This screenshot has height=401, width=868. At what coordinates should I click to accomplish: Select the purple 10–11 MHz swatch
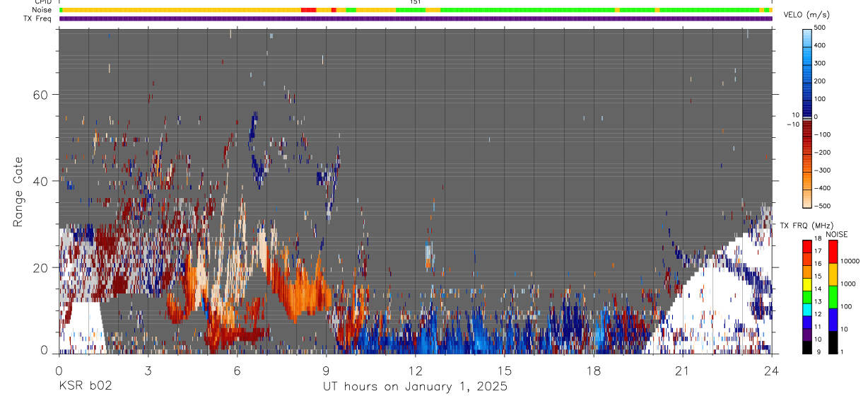[x=807, y=335]
